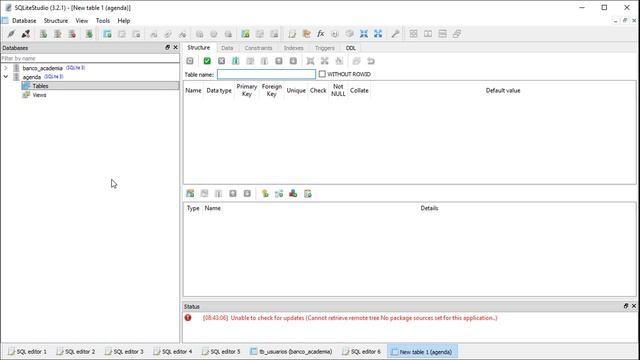Click the Add foreign key constraint icon
The width and height of the screenshot is (640, 360).
point(279,193)
